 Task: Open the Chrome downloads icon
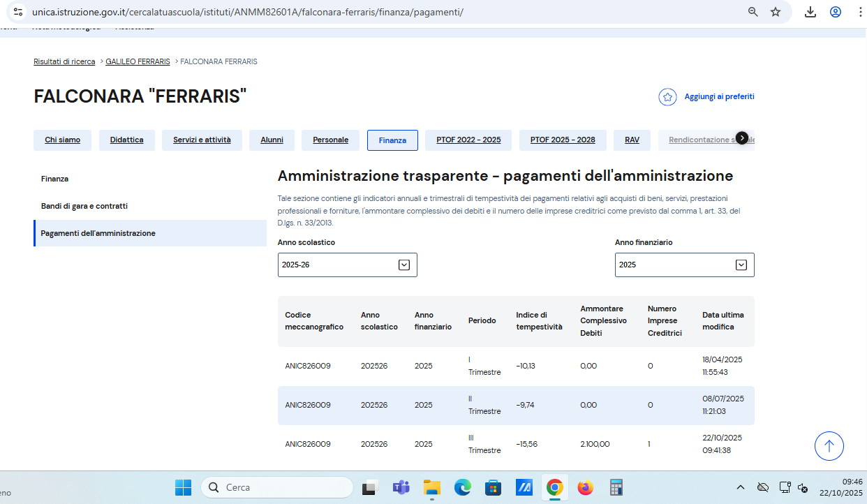[810, 12]
